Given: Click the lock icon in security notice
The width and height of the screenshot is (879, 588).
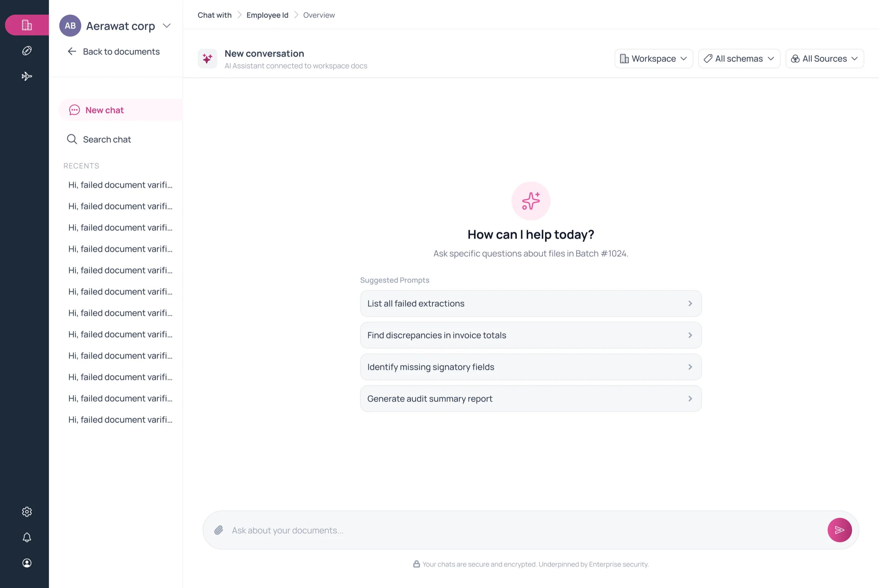Looking at the screenshot, I should [416, 563].
